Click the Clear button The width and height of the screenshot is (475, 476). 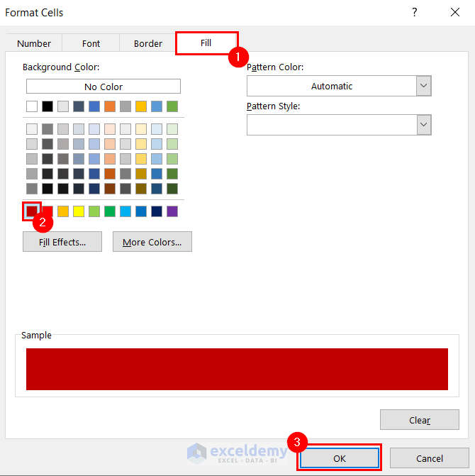[420, 420]
